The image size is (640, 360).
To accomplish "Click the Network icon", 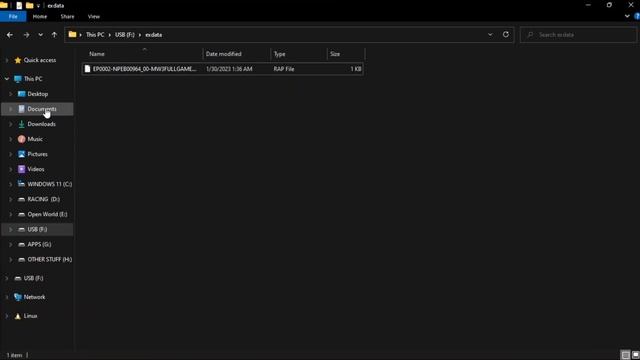I will coord(18,297).
